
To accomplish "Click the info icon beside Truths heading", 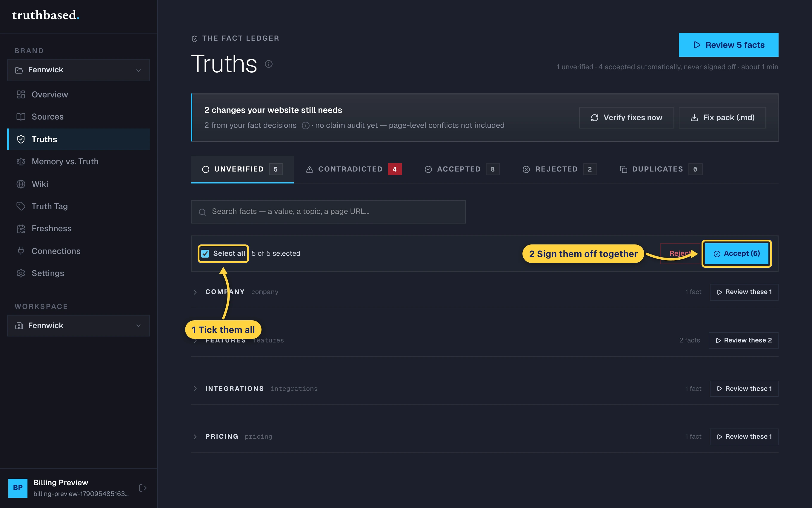I will (269, 64).
